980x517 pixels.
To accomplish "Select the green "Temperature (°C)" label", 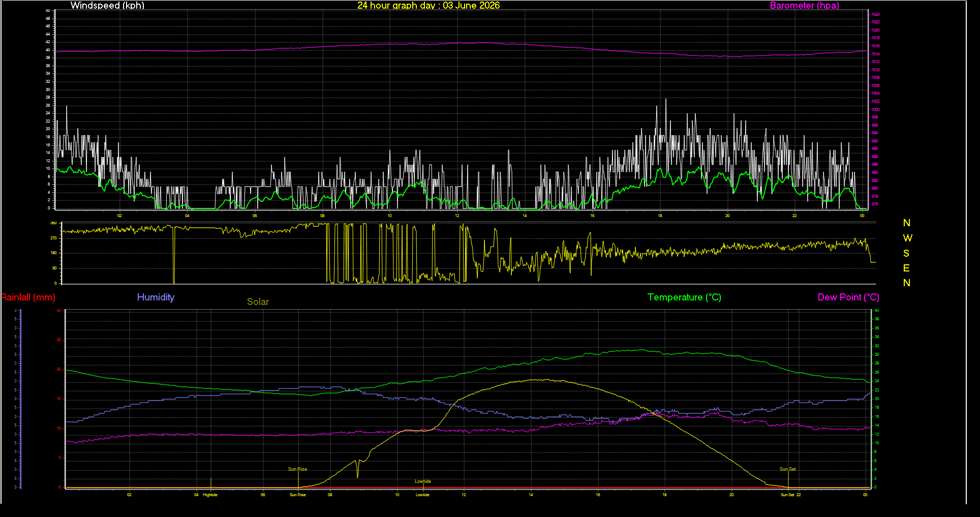I will click(x=684, y=297).
